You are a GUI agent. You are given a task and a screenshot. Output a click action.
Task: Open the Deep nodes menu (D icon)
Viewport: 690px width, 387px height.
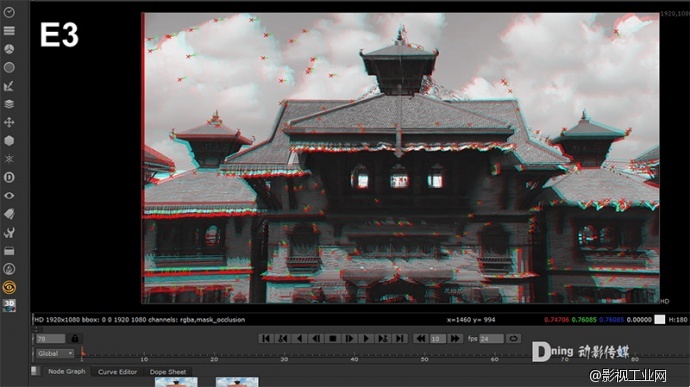click(x=9, y=177)
